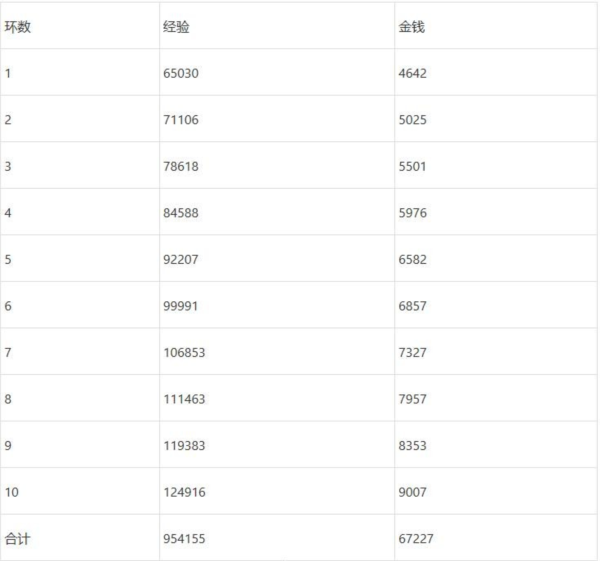Click experience cell 71106

[x=180, y=120]
